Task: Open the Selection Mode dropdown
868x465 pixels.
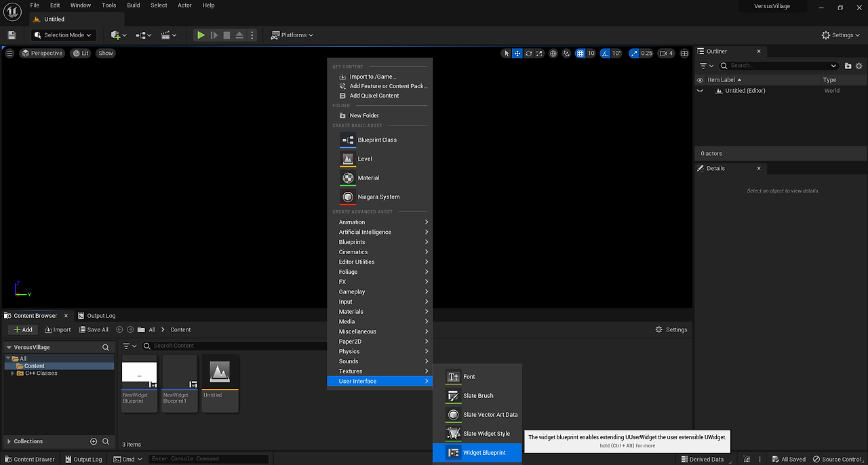Action: (x=64, y=35)
